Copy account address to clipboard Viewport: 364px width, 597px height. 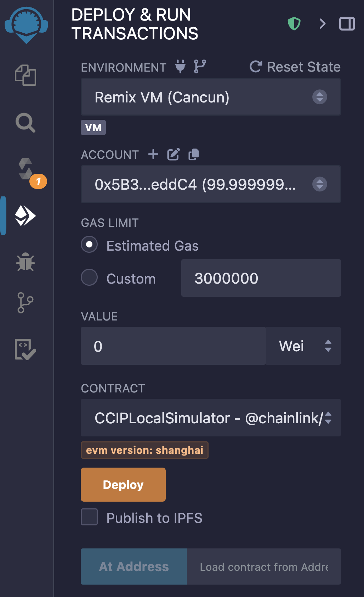coord(194,154)
